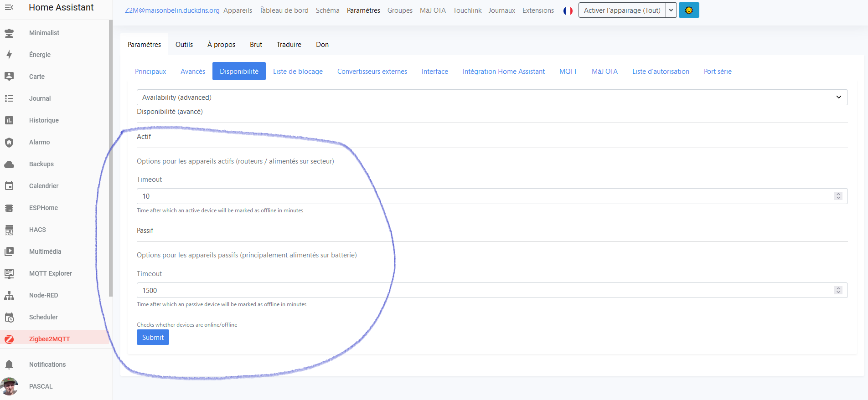Switch to the Outils tab
This screenshot has width=868, height=400.
coord(184,44)
